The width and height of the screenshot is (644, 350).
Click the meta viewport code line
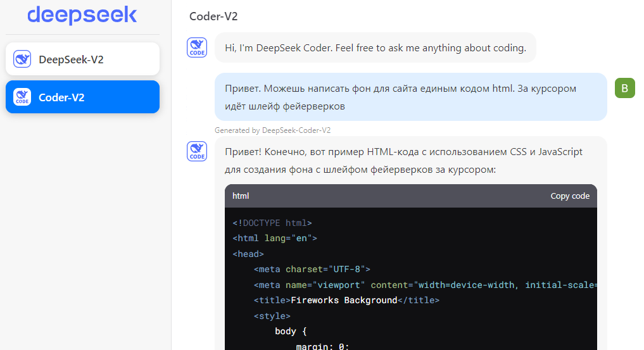424,285
